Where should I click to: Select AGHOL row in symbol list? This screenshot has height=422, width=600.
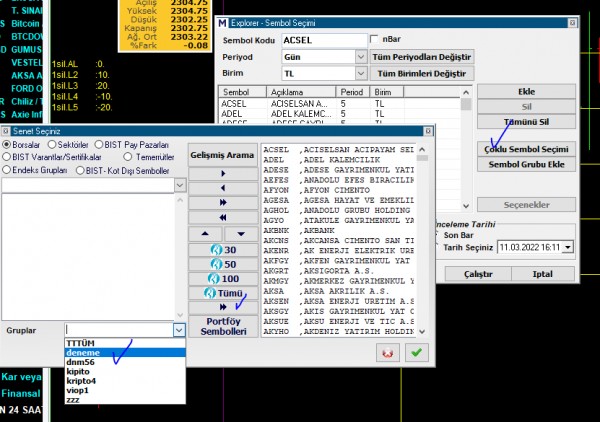coord(338,210)
